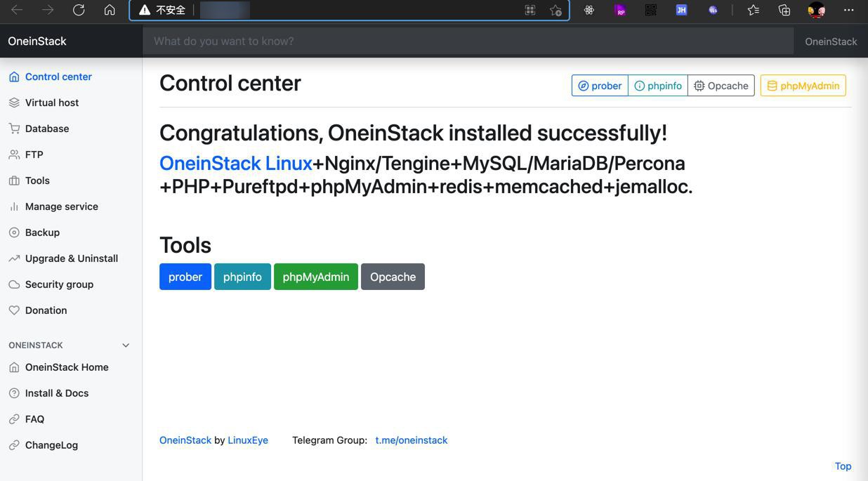This screenshot has height=481, width=868.
Task: Click the yellow outlined phpMyAdmin header button
Action: [803, 86]
